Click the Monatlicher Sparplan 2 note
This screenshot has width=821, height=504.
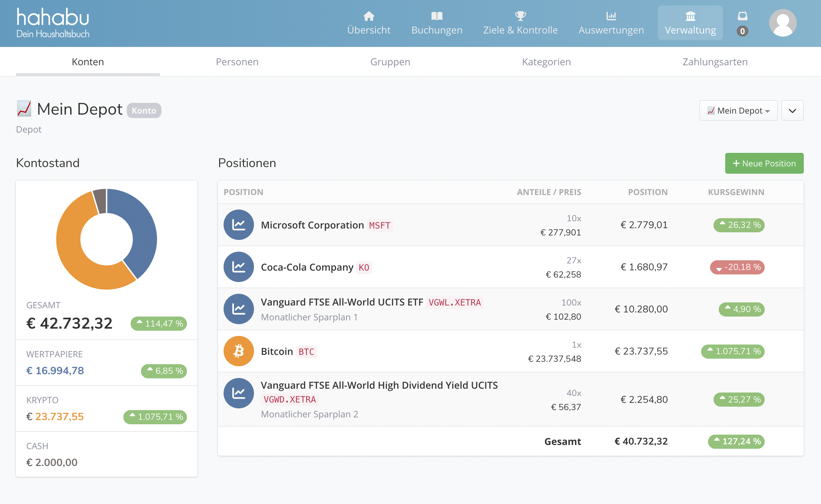tap(310, 414)
